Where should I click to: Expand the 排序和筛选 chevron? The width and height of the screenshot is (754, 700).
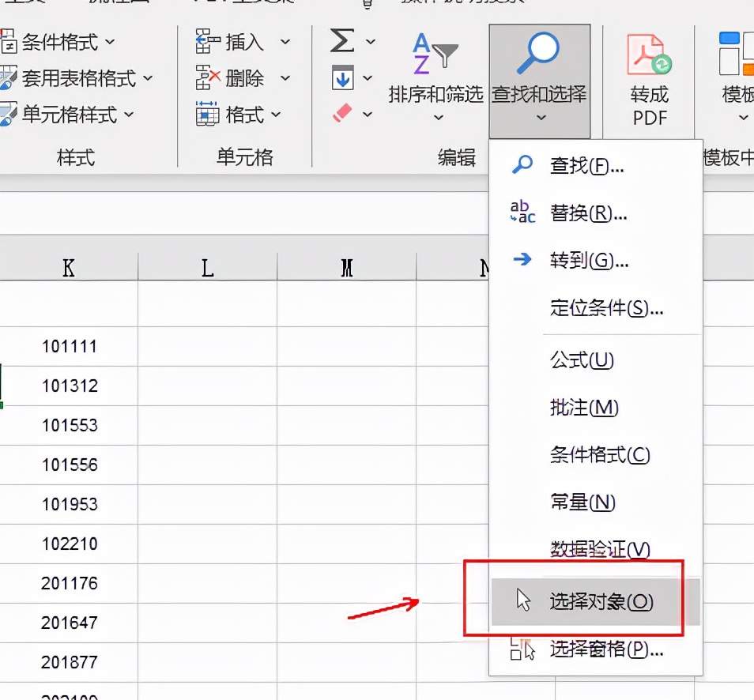click(x=438, y=117)
